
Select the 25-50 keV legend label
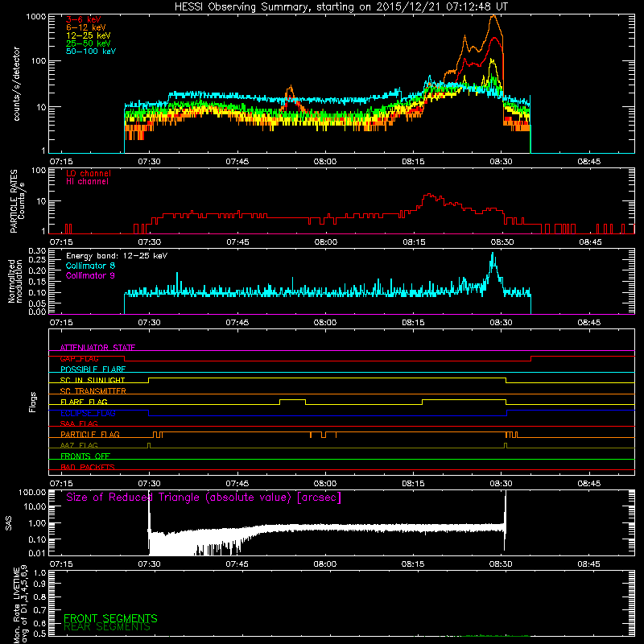88,43
